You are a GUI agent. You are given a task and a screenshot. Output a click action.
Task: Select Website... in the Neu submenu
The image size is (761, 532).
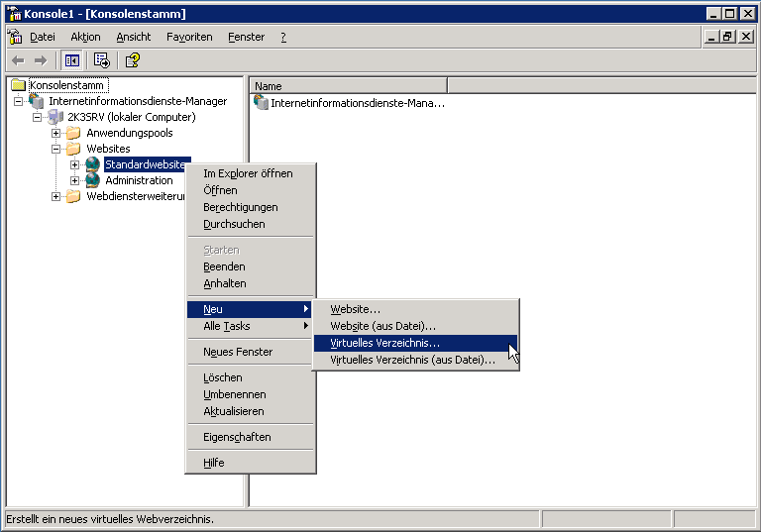click(415, 309)
